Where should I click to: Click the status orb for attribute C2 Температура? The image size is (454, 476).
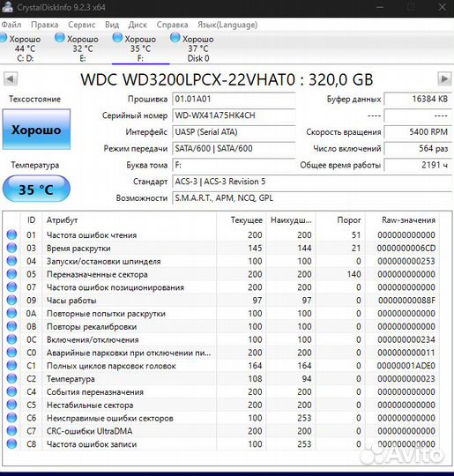pyautogui.click(x=11, y=378)
